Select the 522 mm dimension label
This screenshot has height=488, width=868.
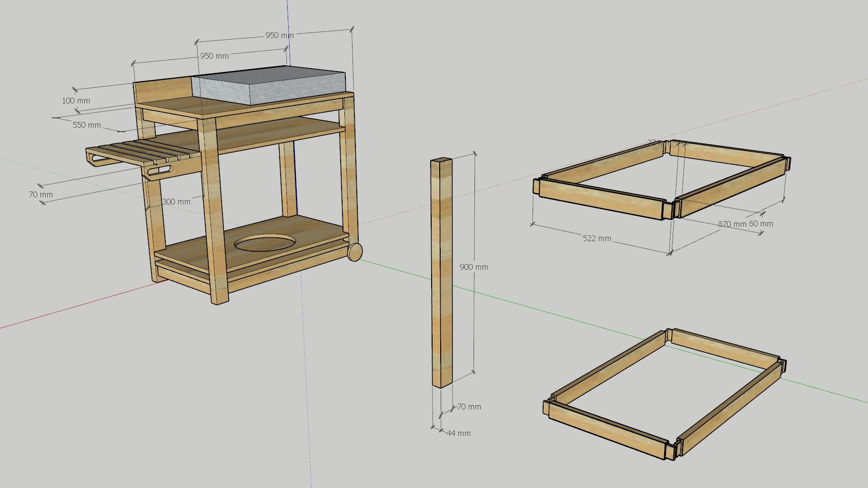597,238
